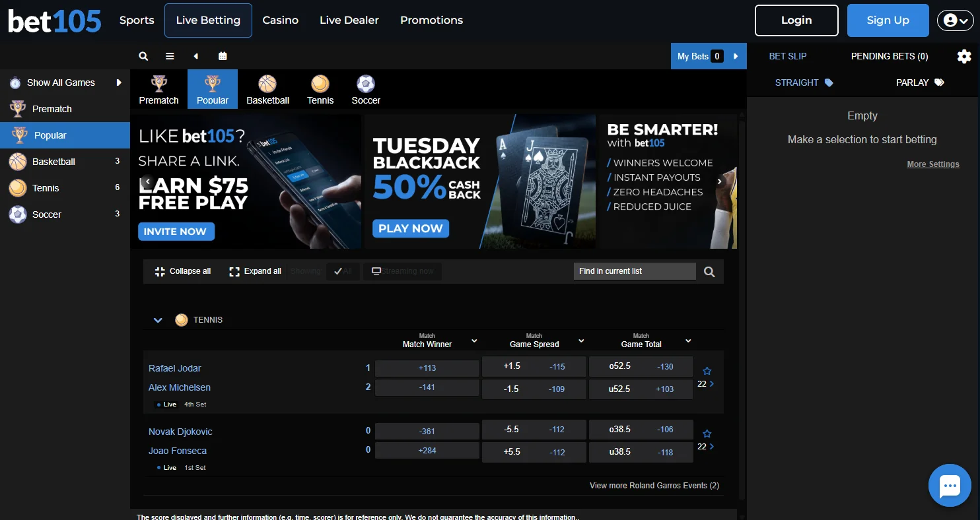
Task: Click the search icon next to Find in current list
Action: point(709,271)
